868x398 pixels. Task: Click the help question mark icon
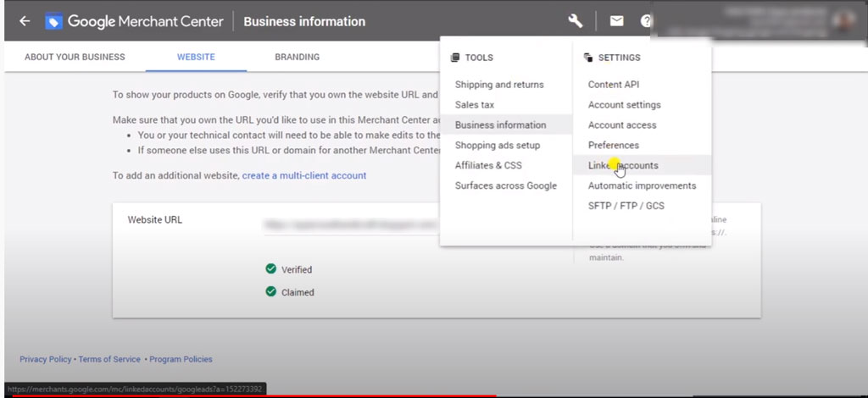pos(645,21)
